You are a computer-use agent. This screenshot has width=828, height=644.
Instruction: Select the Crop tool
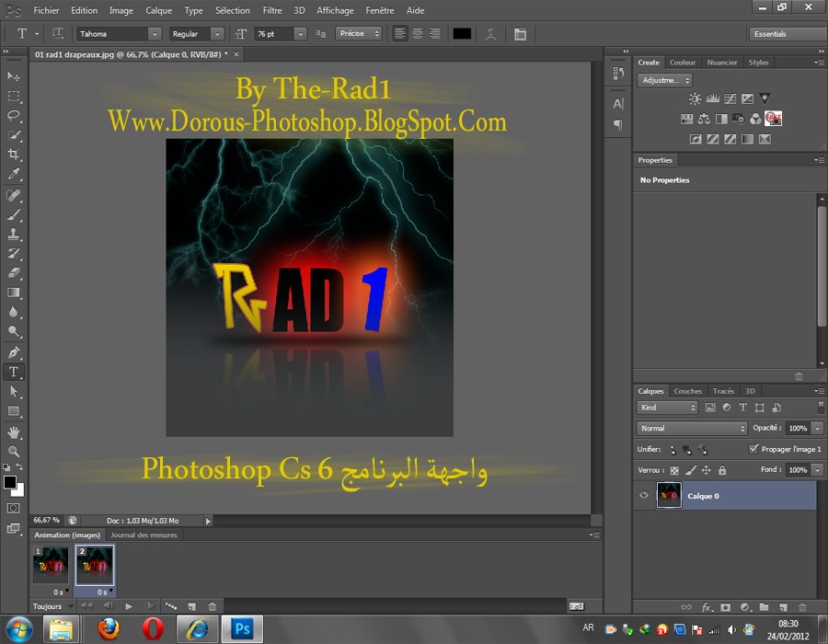point(14,155)
